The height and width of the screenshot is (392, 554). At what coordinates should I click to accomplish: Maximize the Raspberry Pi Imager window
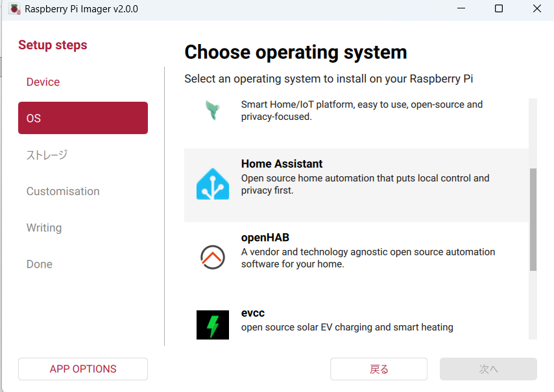coord(498,9)
